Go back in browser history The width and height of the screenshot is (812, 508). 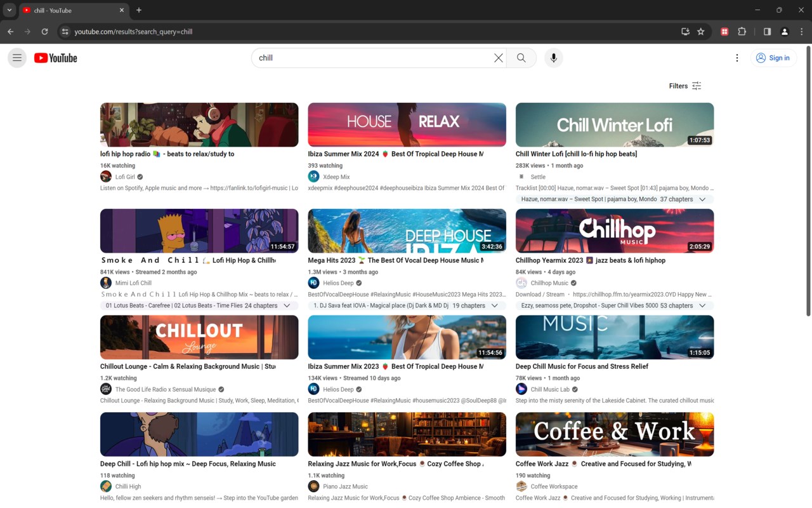click(x=10, y=32)
